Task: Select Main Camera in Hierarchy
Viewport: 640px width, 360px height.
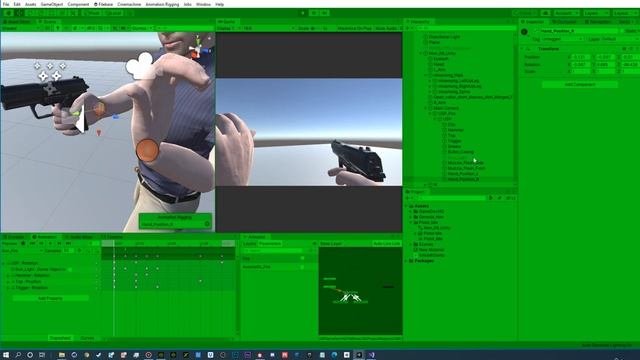Action: click(445, 108)
